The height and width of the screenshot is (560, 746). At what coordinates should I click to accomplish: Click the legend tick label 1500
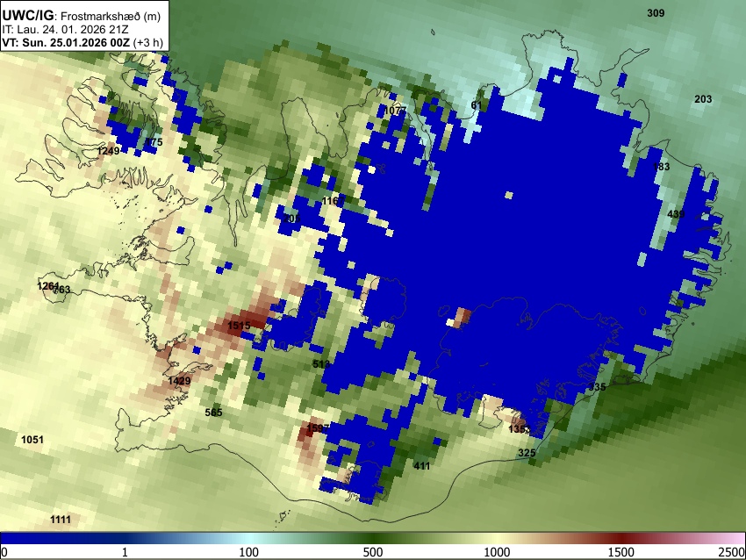[x=620, y=552]
